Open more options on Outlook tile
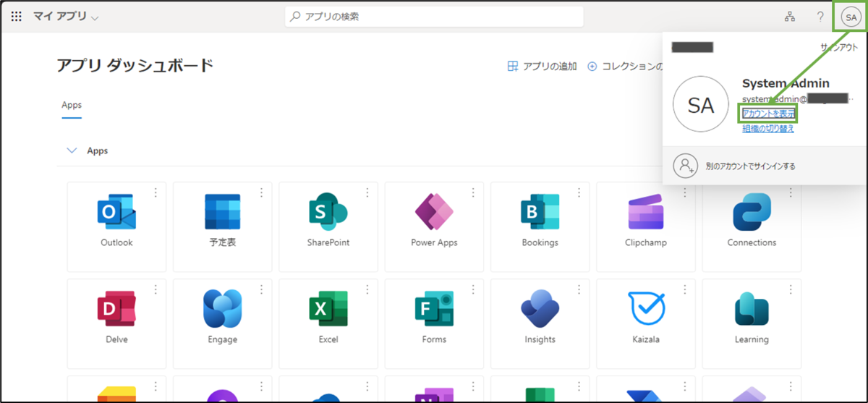868x403 pixels. coord(155,192)
